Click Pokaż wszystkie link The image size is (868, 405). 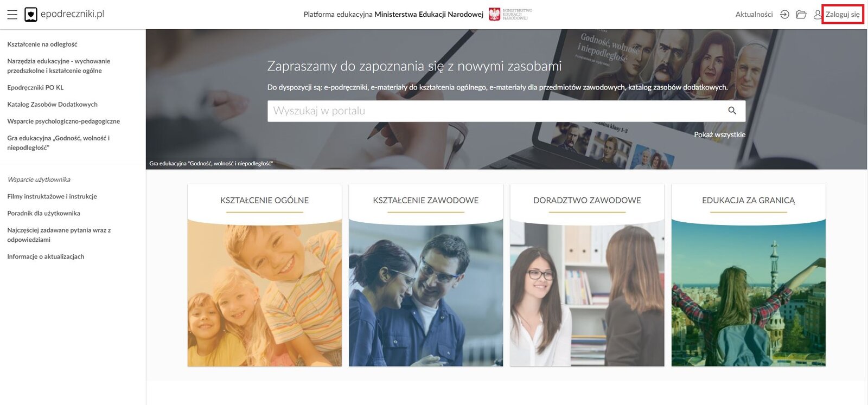tap(719, 134)
